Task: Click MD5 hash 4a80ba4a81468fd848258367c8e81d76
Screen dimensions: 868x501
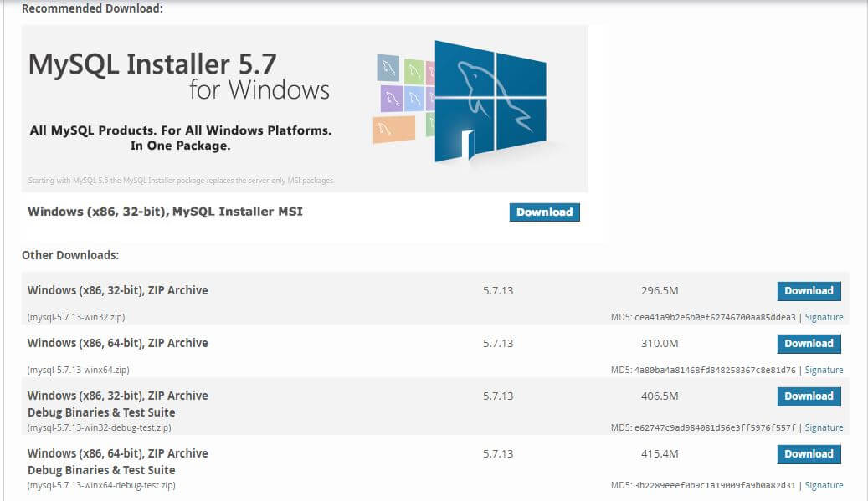Action: coord(715,370)
